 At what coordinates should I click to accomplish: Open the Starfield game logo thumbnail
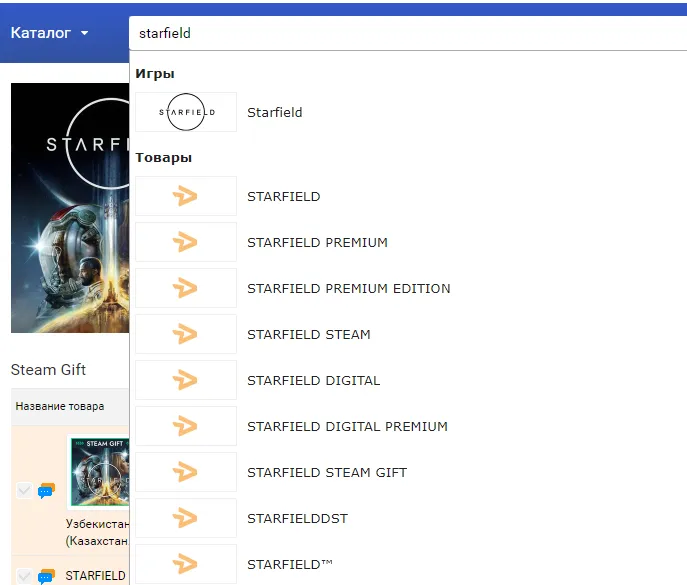tap(186, 112)
